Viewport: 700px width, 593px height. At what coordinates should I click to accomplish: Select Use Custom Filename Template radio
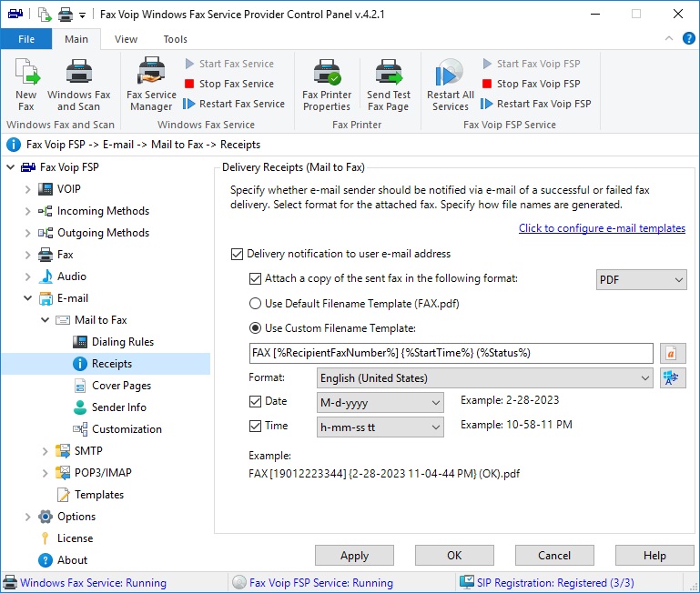(x=255, y=329)
